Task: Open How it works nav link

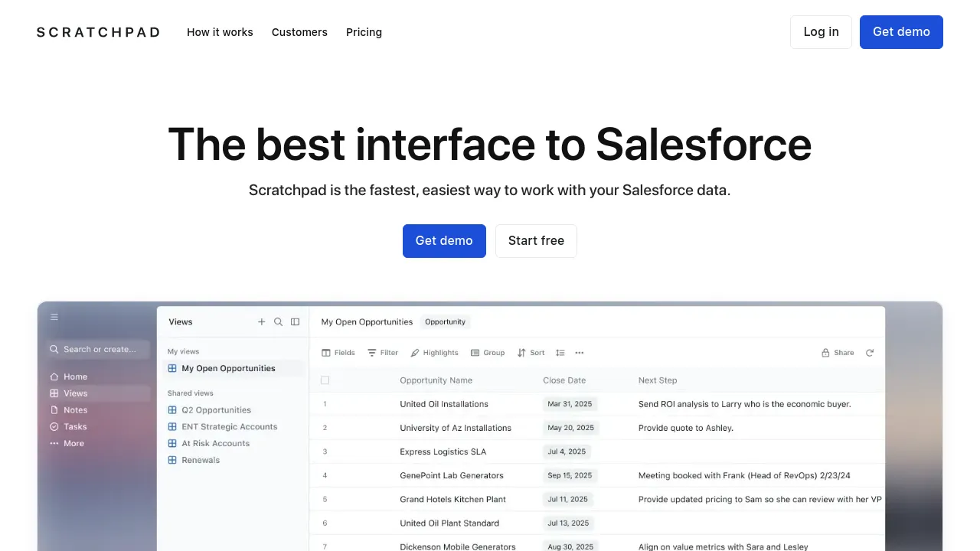Action: pos(220,32)
